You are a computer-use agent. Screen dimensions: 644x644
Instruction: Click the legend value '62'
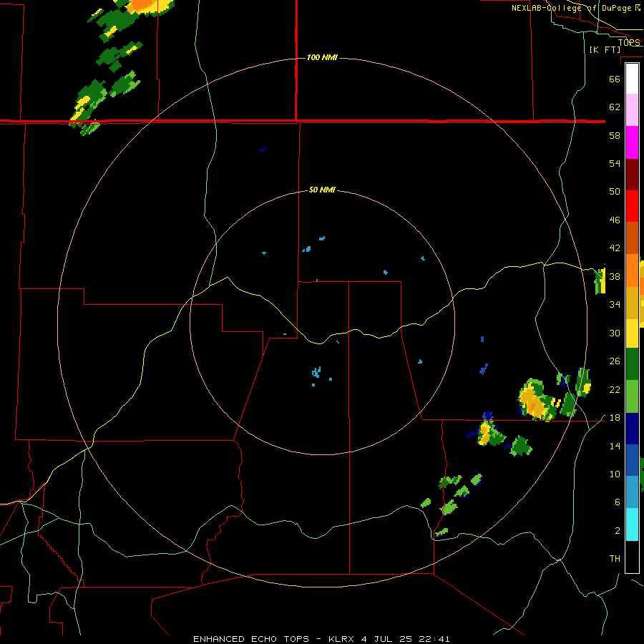[x=615, y=107]
